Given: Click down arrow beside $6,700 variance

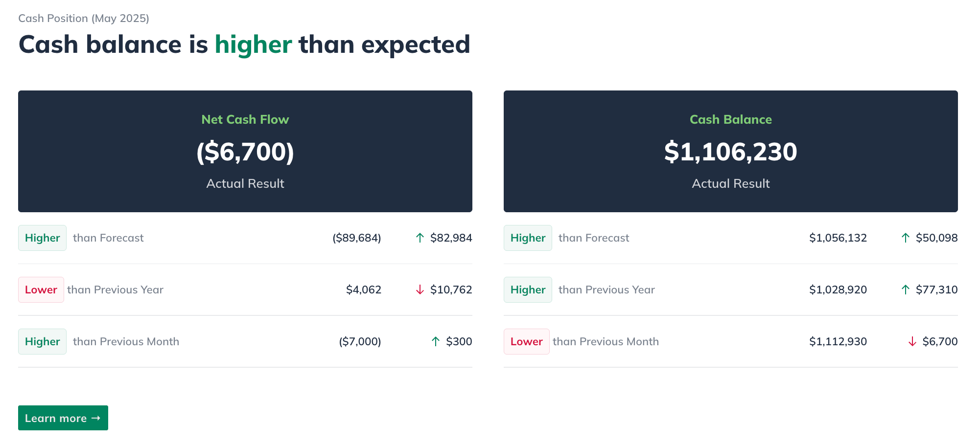Looking at the screenshot, I should (912, 342).
